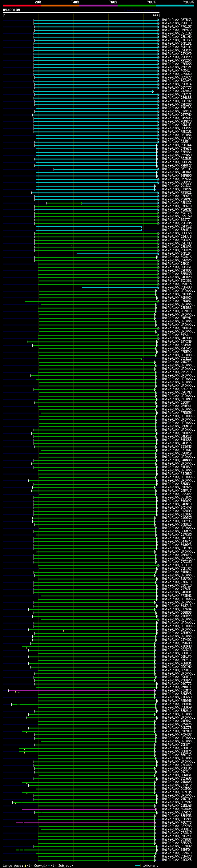Open hit UniRef100_Q54E41
This screenshot has width=197, height=868.
click(x=177, y=406)
